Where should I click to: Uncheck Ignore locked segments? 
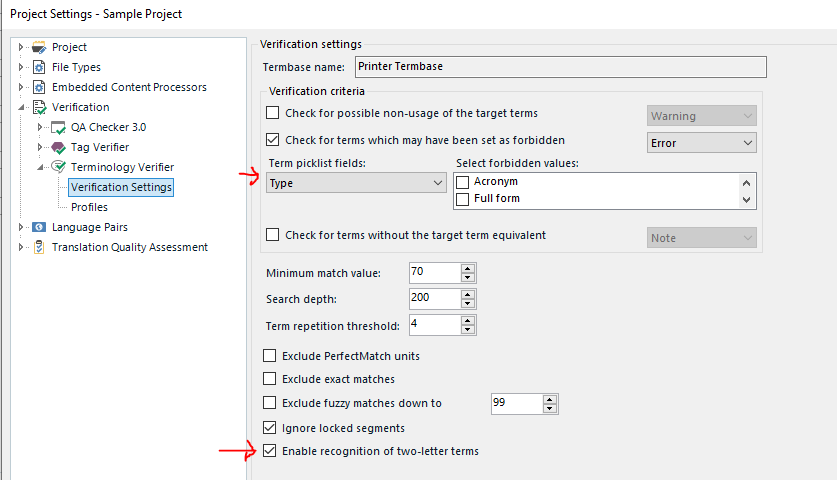pyautogui.click(x=270, y=428)
